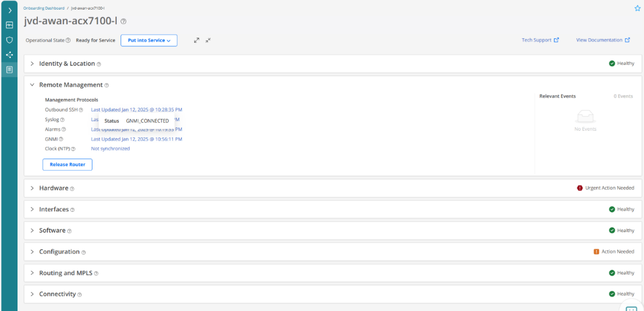Mark page as favorite with star icon
The image size is (644, 311).
pos(637,8)
